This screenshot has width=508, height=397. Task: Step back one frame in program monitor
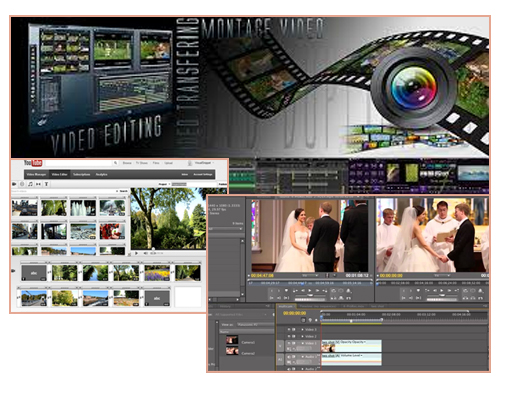pos(435,291)
